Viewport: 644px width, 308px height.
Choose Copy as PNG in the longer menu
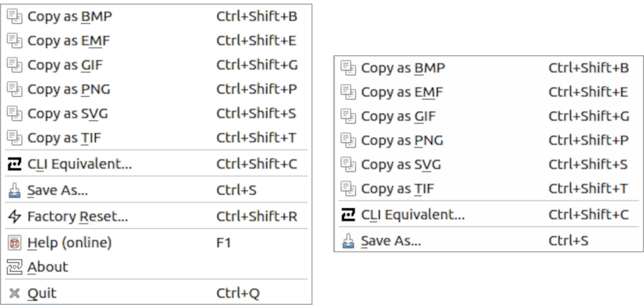(68, 90)
